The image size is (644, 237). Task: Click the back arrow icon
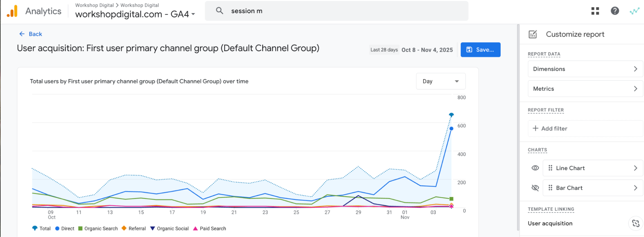[22, 34]
